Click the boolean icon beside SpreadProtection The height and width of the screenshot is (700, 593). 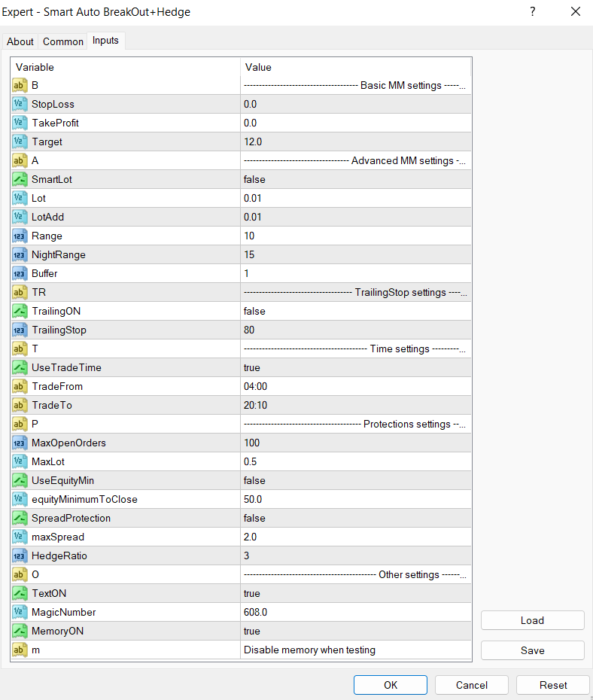pos(20,518)
